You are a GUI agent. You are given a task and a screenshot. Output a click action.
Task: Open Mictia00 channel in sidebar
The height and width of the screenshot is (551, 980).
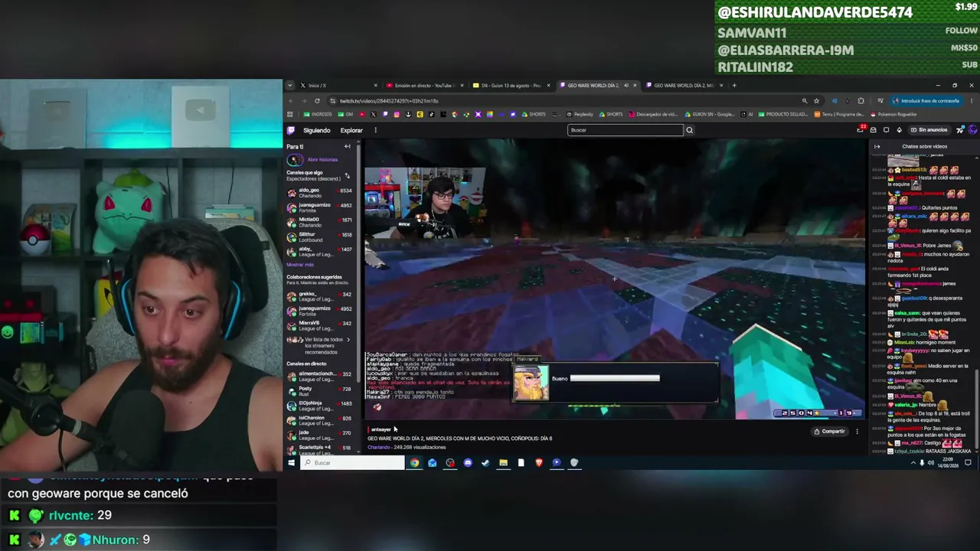(x=319, y=222)
